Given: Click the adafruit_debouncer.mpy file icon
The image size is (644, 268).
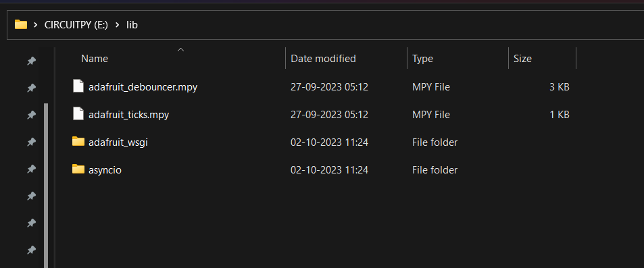Looking at the screenshot, I should [x=78, y=86].
